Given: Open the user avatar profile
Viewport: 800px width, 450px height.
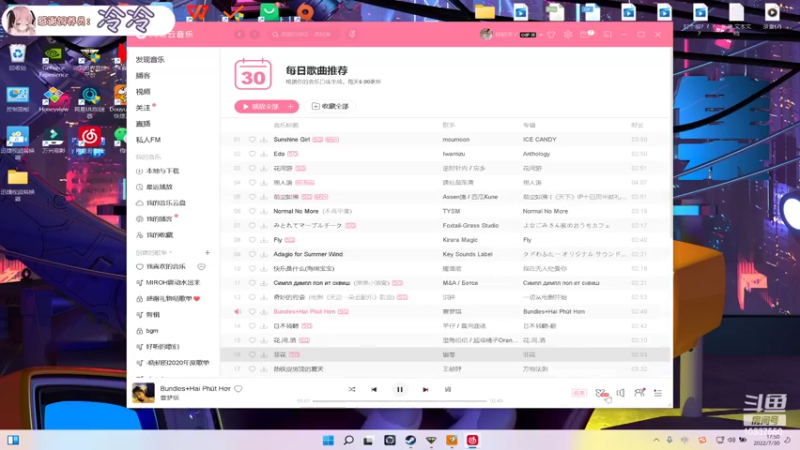Looking at the screenshot, I should tap(486, 34).
